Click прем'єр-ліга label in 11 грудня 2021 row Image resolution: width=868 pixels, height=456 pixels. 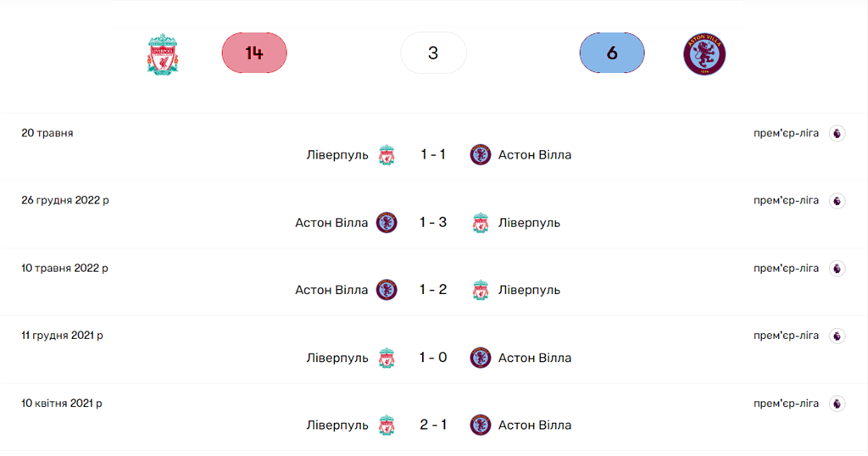tap(786, 336)
